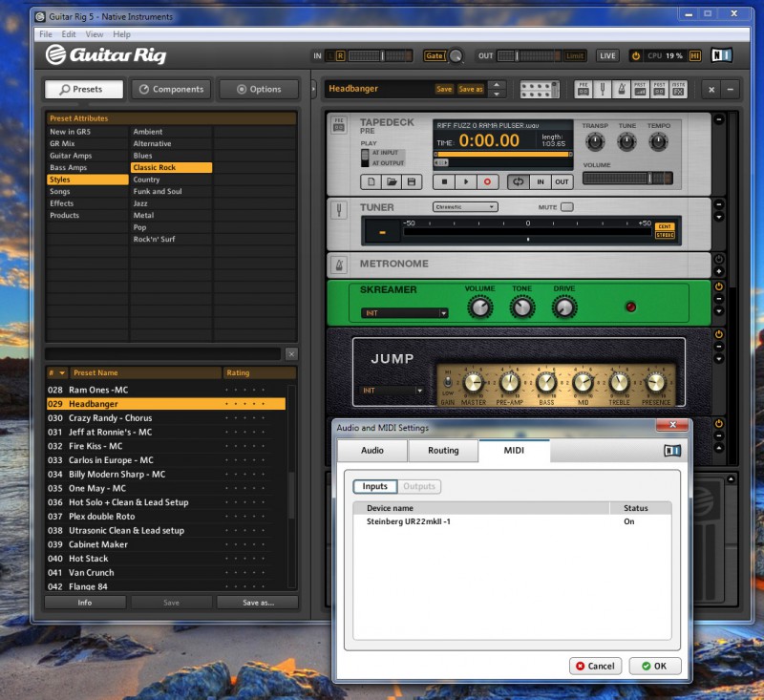764x700 pixels.
Task: Collapse the sidebar with the arrow handle
Action: click(314, 89)
